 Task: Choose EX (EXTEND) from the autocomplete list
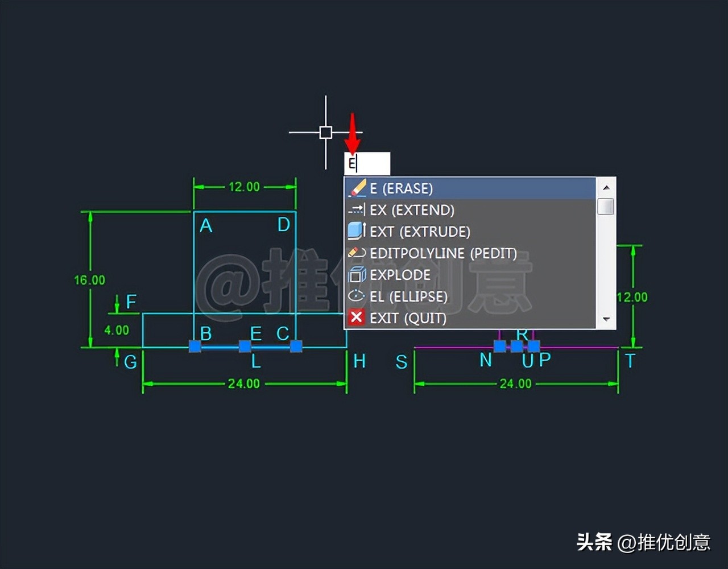click(x=411, y=209)
